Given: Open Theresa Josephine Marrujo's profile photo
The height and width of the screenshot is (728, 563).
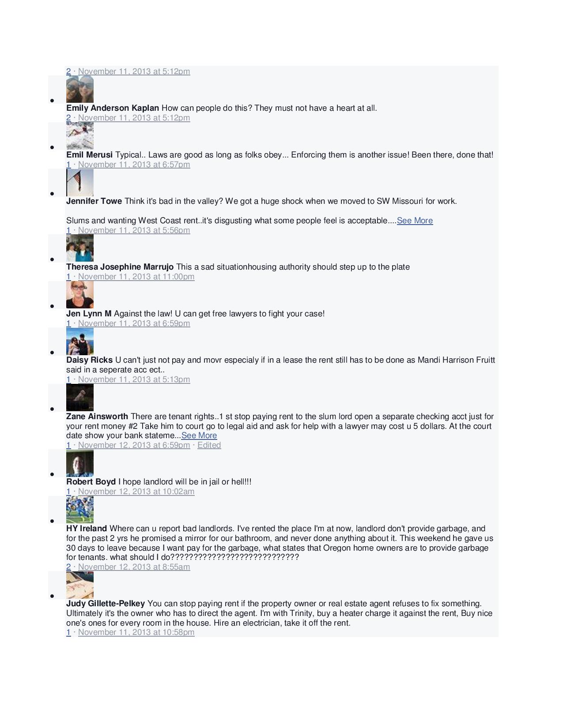Looking at the screenshot, I should tap(80, 248).
